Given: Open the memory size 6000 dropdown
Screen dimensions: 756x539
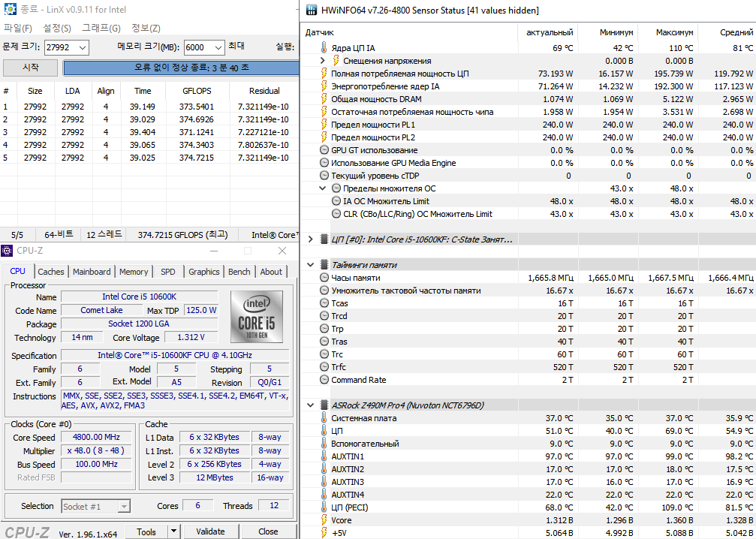Looking at the screenshot, I should point(219,47).
